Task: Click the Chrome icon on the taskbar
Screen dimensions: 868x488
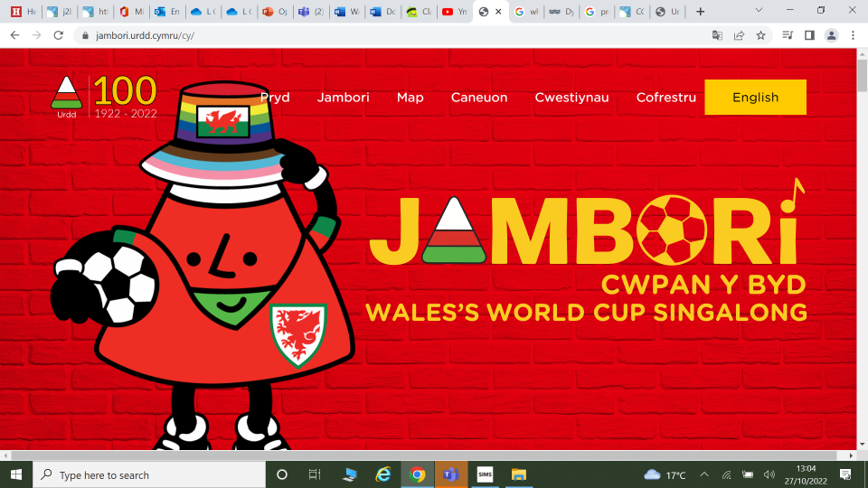Action: [418, 474]
